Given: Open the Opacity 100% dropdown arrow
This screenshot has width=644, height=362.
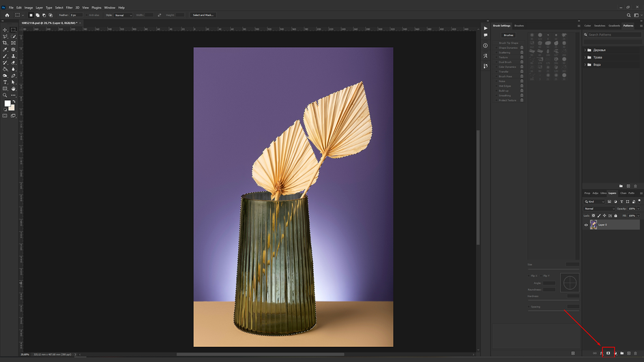Looking at the screenshot, I should pos(639,209).
